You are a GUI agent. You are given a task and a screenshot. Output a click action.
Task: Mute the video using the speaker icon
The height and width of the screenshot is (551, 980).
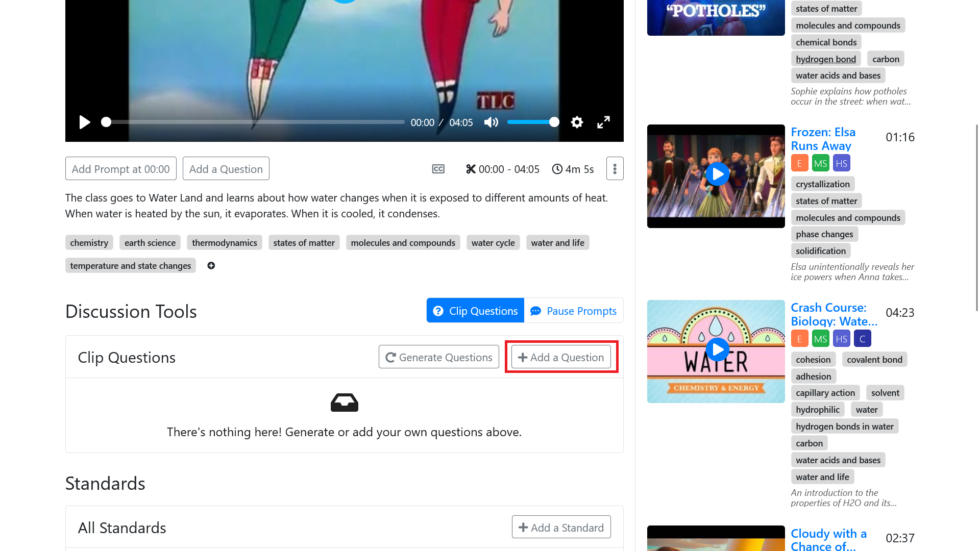491,122
